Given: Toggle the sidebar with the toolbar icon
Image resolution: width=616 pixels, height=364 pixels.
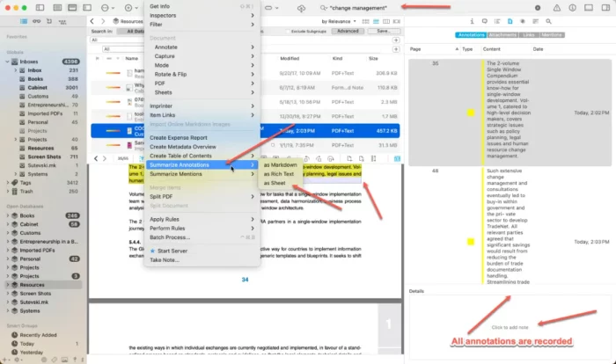Looking at the screenshot, I should [40, 7].
